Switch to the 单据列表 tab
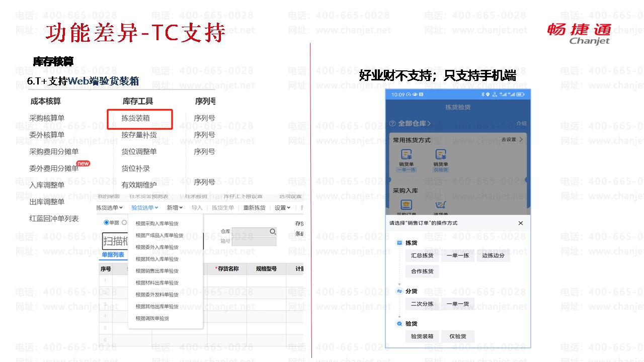 (113, 255)
